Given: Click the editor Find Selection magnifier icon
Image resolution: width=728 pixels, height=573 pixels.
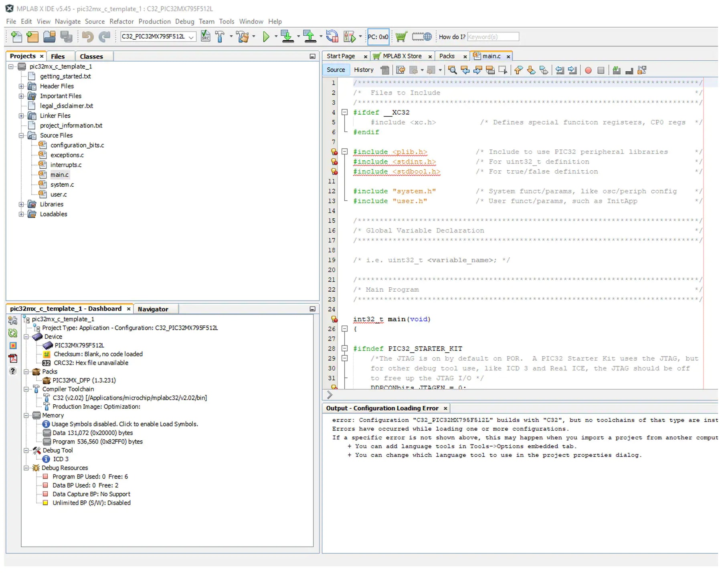Looking at the screenshot, I should (x=452, y=70).
